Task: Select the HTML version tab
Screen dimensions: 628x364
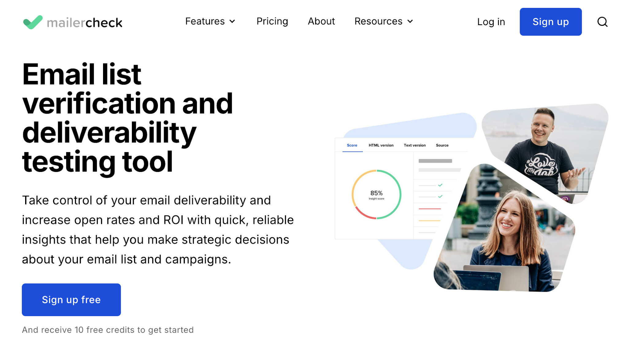Action: point(381,145)
